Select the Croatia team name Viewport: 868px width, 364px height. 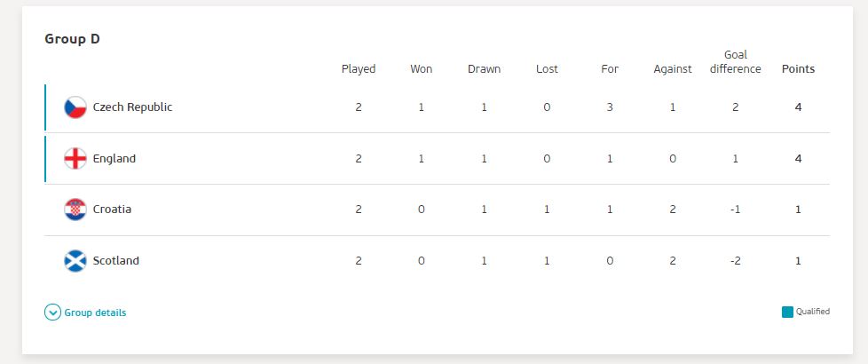(x=112, y=210)
